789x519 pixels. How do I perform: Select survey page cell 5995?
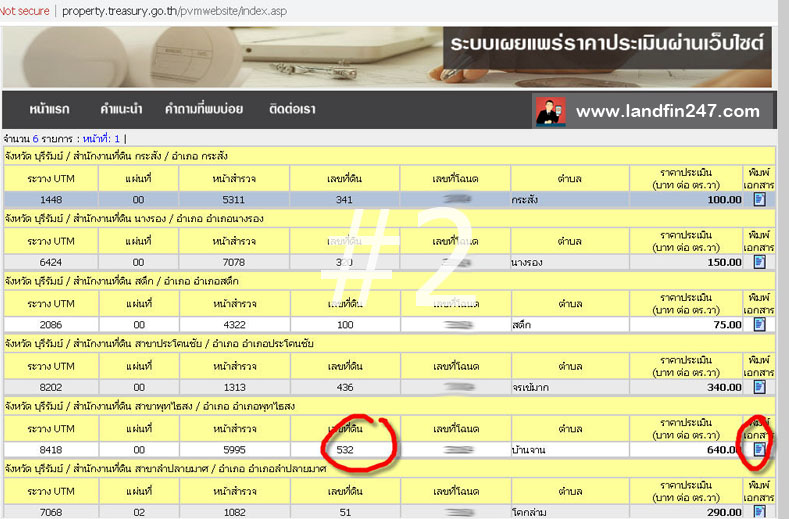click(x=234, y=449)
